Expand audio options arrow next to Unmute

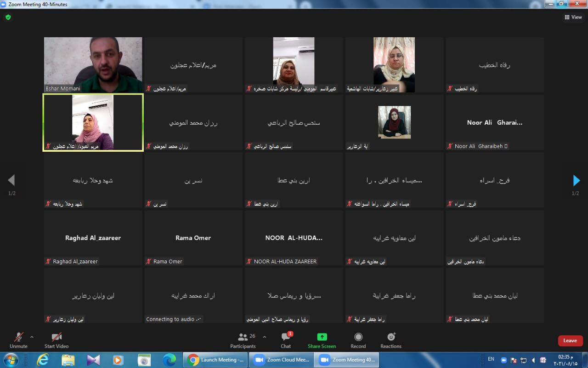32,337
